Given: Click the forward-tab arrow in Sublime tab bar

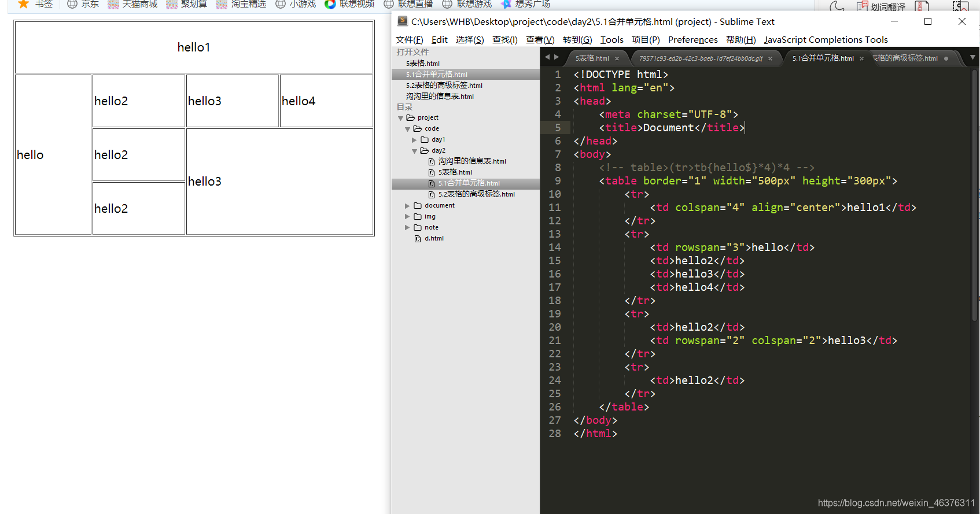Looking at the screenshot, I should click(x=557, y=57).
